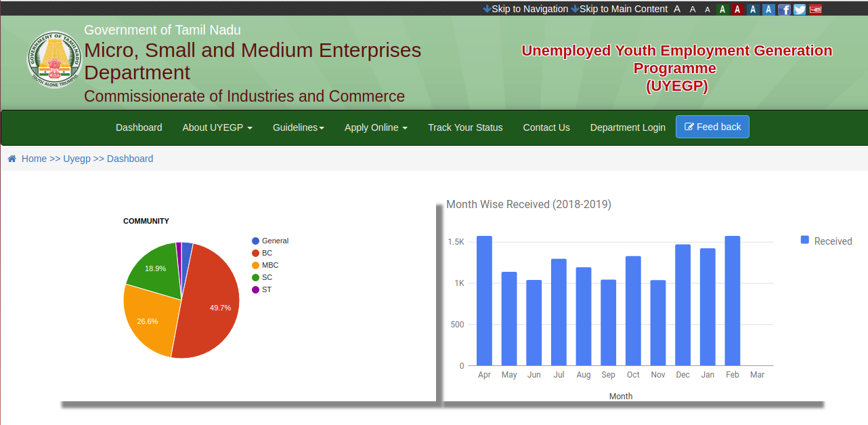Click the Tamil Nadu government emblem
The width and height of the screenshot is (868, 425).
[x=55, y=60]
